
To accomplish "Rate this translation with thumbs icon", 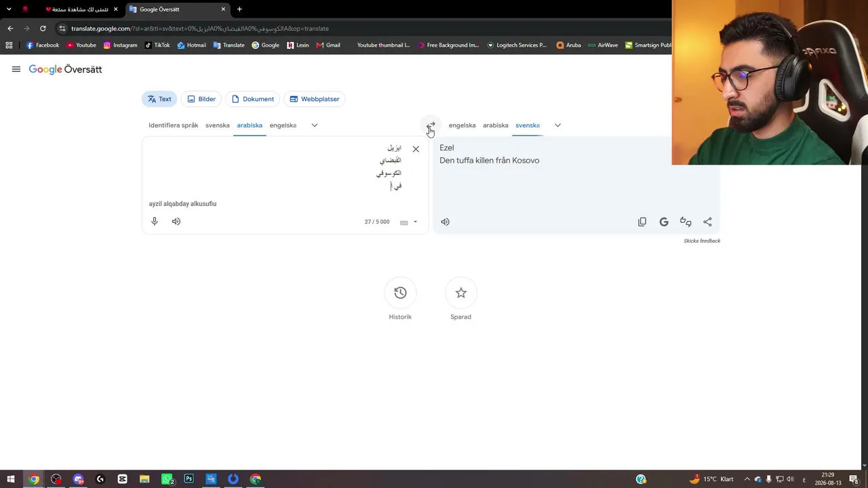I will tap(686, 222).
